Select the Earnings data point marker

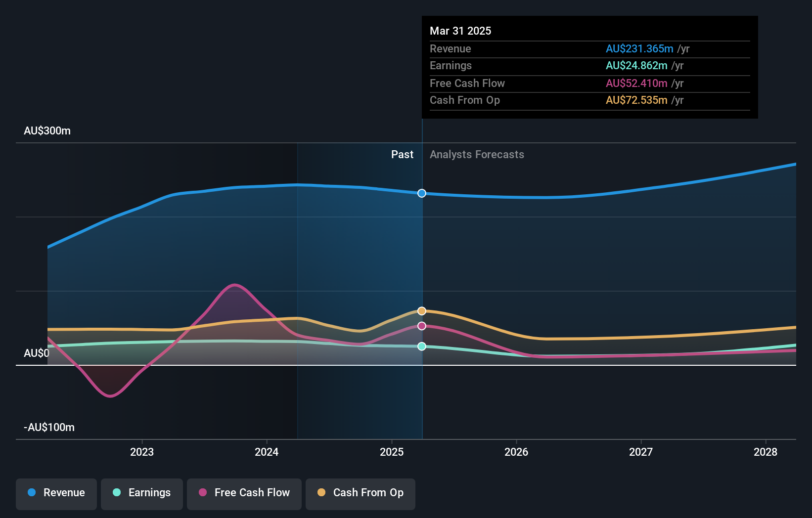[422, 346]
